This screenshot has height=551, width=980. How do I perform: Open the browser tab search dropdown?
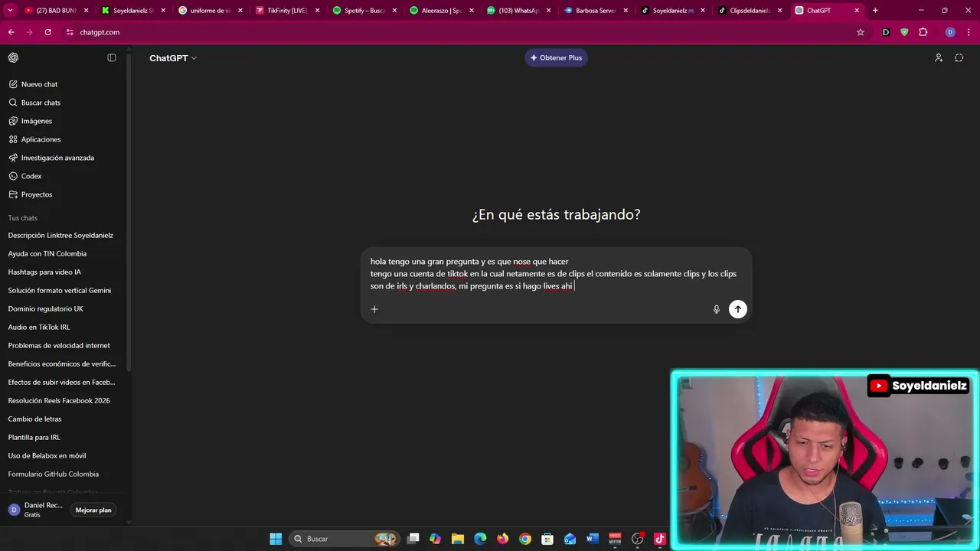pos(10,11)
